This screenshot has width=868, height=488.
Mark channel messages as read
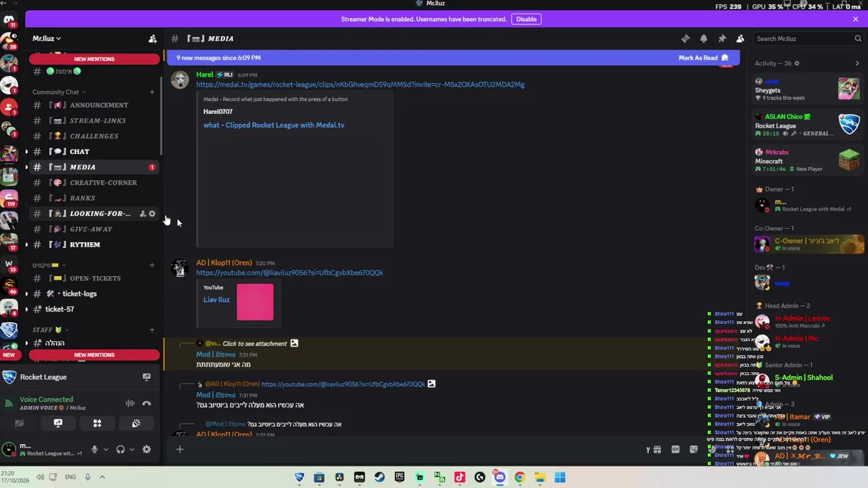coord(703,58)
